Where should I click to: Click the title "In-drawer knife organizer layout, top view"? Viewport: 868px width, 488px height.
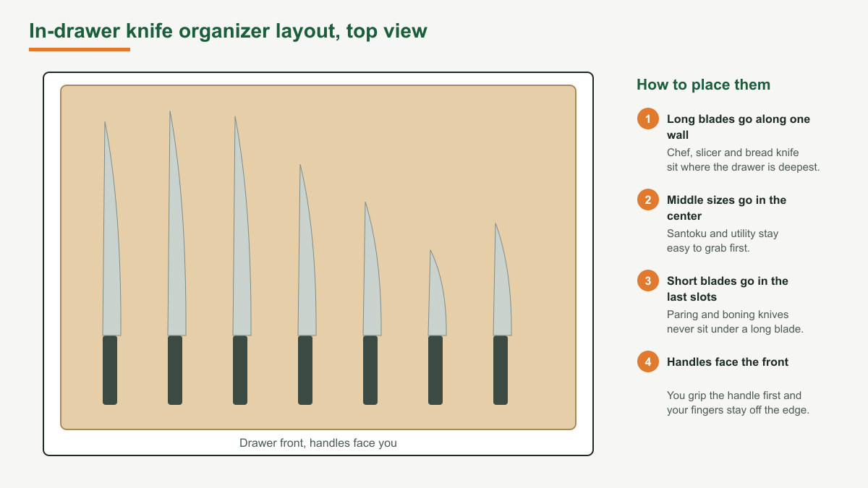pos(228,31)
